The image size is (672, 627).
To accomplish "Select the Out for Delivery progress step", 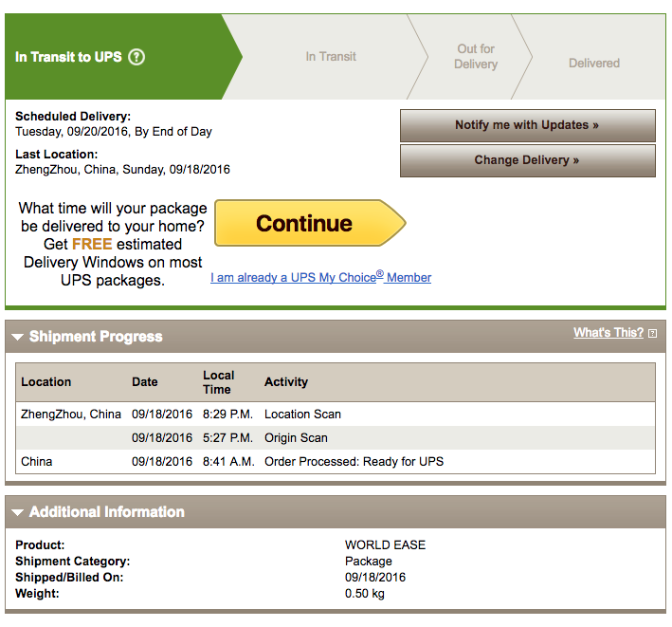I will [476, 57].
